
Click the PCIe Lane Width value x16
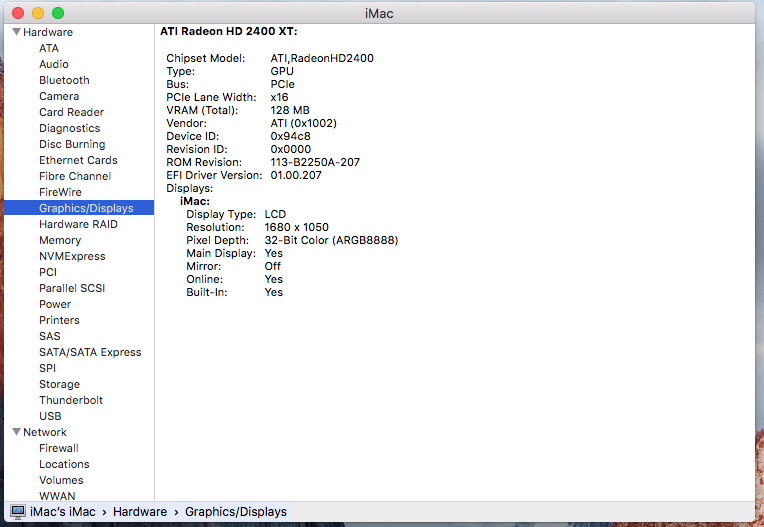coord(280,97)
